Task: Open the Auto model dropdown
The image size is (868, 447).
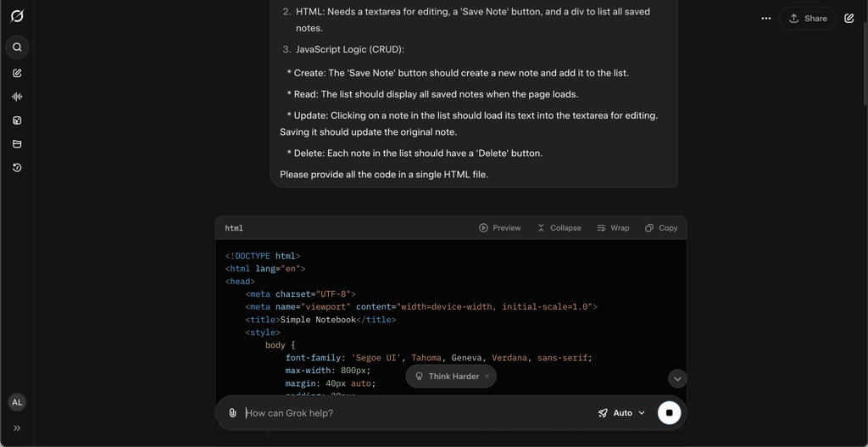Action: click(x=621, y=413)
